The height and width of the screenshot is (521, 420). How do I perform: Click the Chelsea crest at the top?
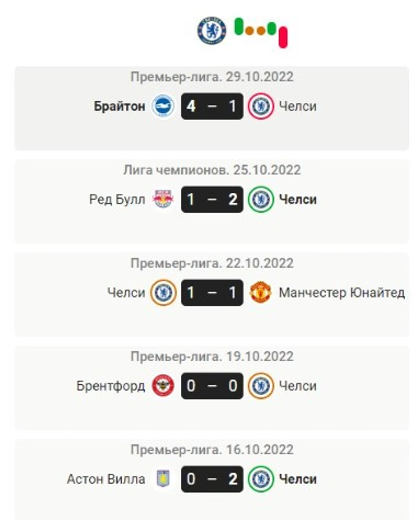point(211,30)
